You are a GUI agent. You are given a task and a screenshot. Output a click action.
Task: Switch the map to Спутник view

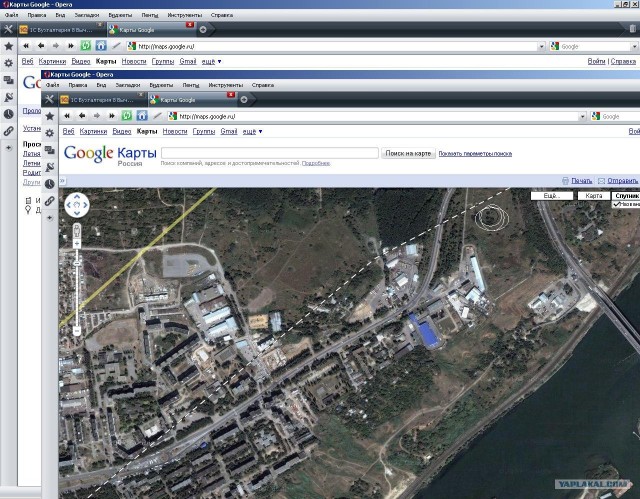point(626,196)
